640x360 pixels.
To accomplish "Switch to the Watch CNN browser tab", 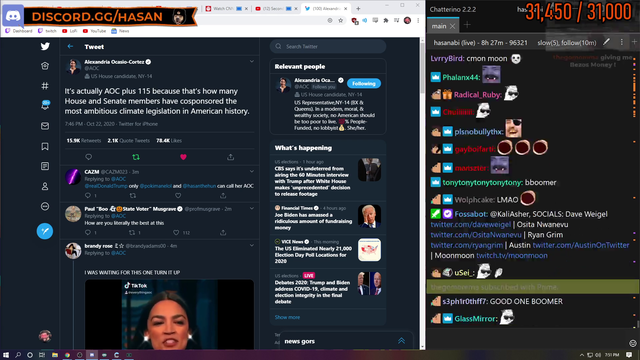I will 227,8.
